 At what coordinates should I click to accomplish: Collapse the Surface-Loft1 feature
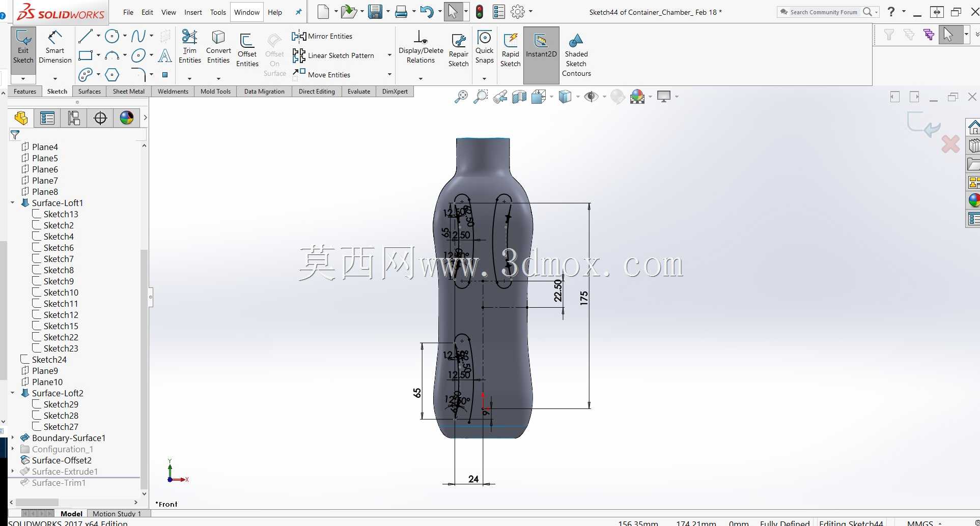click(x=13, y=203)
